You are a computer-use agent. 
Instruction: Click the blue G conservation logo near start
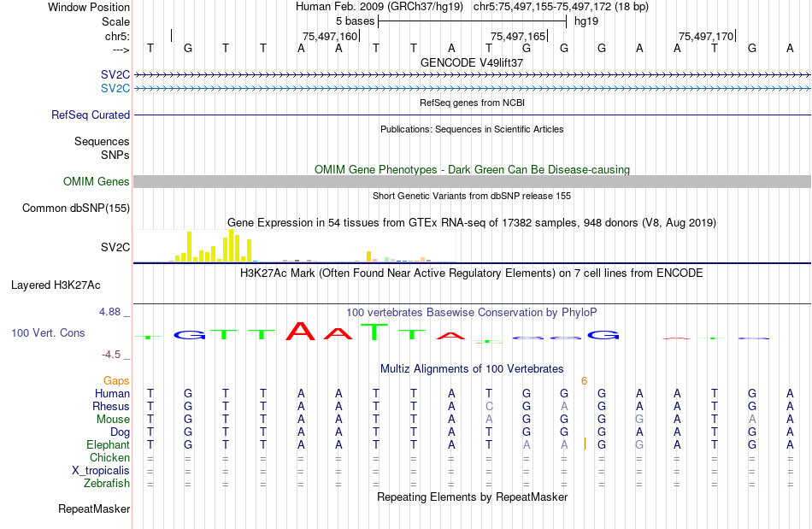pos(189,335)
